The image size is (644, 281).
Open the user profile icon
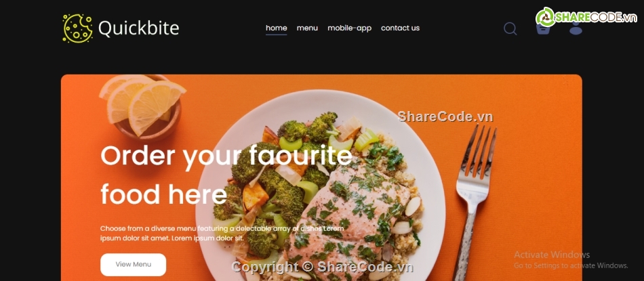[576, 28]
